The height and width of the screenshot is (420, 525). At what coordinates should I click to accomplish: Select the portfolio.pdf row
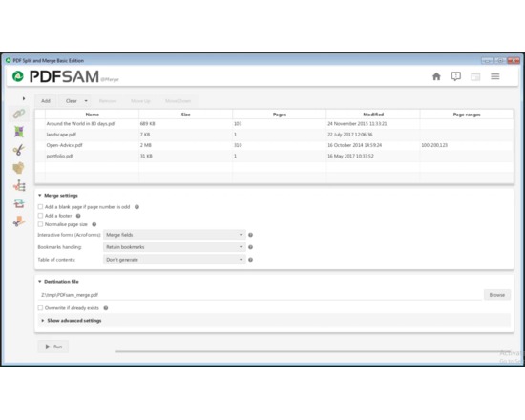tap(274, 157)
